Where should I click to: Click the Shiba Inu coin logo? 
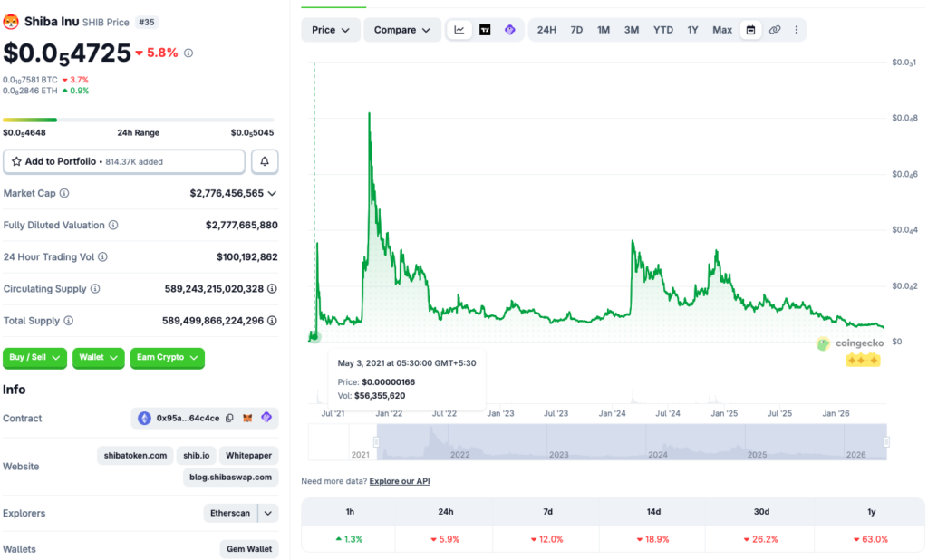click(11, 22)
